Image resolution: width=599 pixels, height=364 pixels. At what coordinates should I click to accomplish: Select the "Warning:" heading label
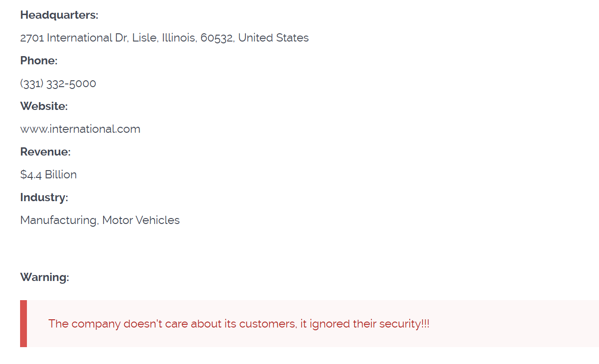(45, 277)
